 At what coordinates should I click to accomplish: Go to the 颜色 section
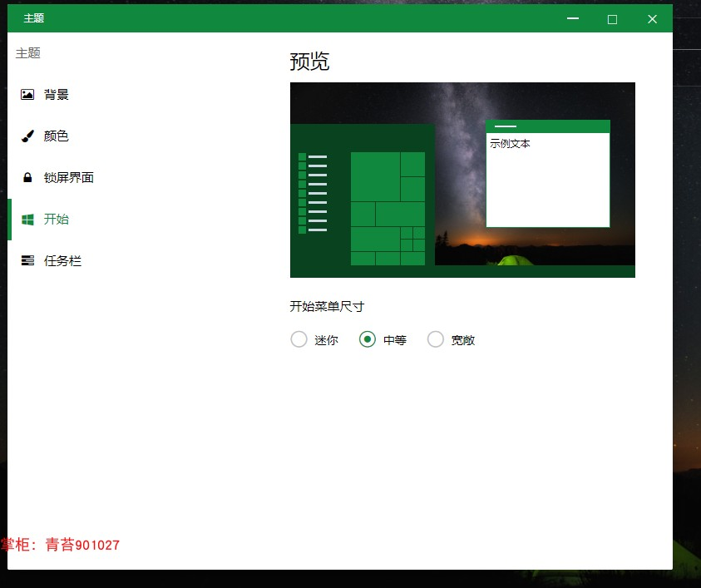(x=56, y=136)
